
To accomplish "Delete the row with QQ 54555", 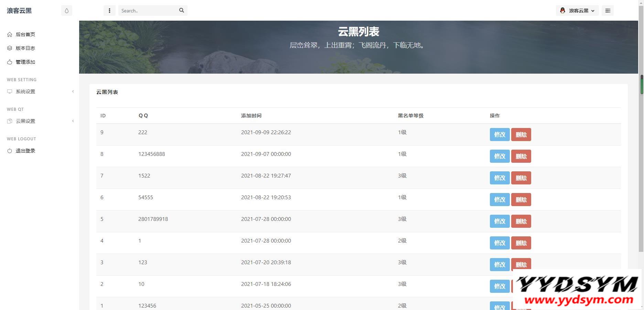I will click(x=521, y=200).
